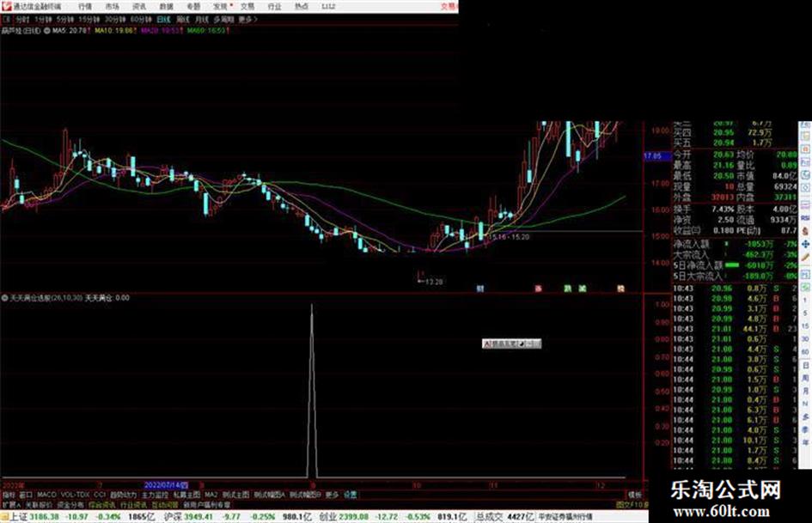The height and width of the screenshot is (523, 812).
Task: Expand the 扩展∧ panel
Action: 11,505
